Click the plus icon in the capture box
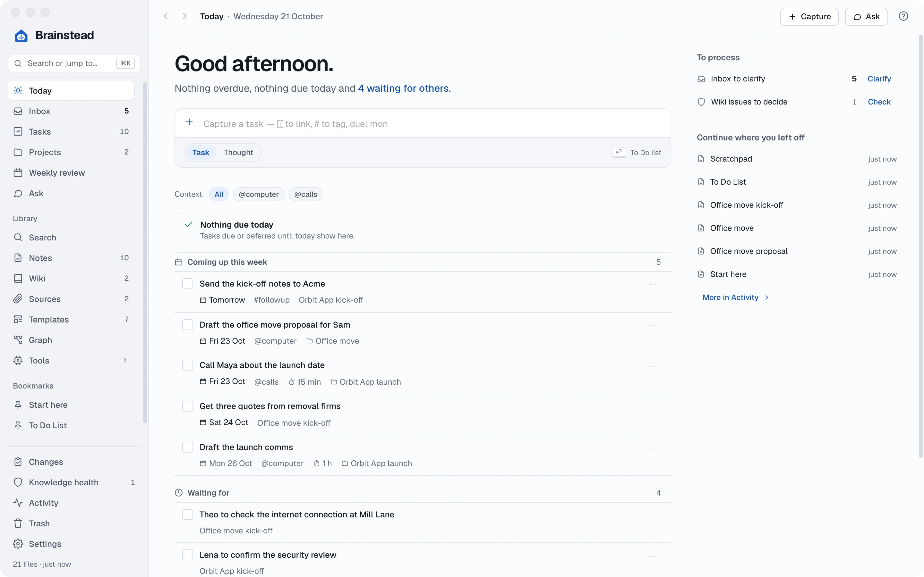Viewport: 924px width, 577px height. tap(189, 122)
